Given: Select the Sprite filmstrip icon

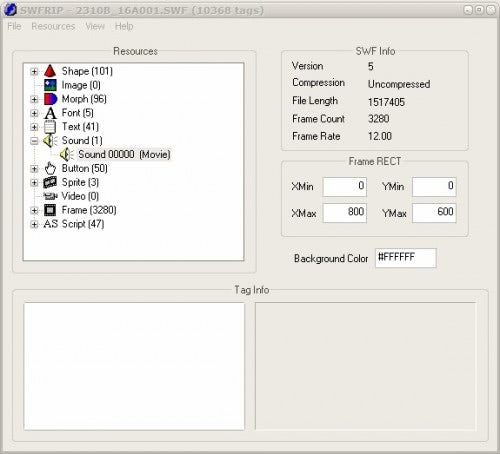Looking at the screenshot, I should pyautogui.click(x=50, y=182).
